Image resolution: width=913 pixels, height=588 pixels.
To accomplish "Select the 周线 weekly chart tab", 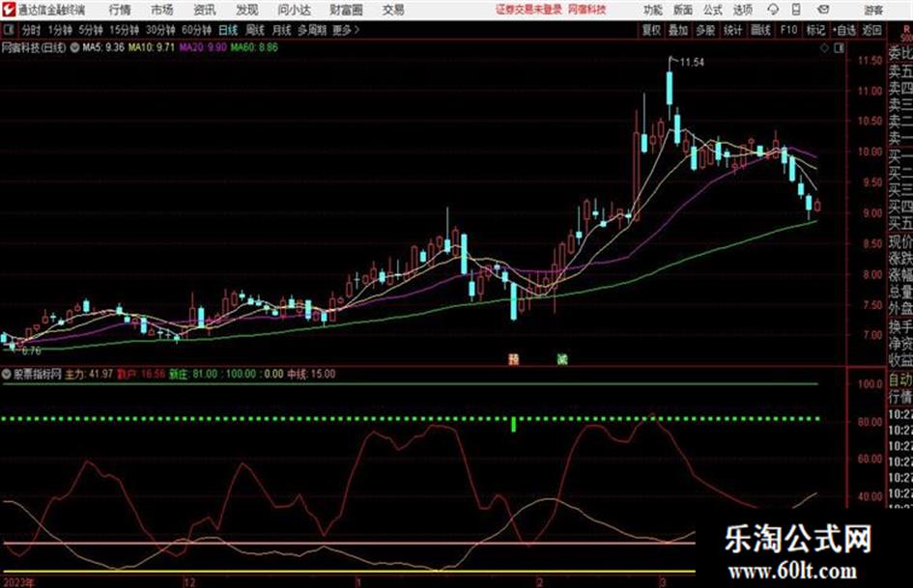I will (x=255, y=30).
